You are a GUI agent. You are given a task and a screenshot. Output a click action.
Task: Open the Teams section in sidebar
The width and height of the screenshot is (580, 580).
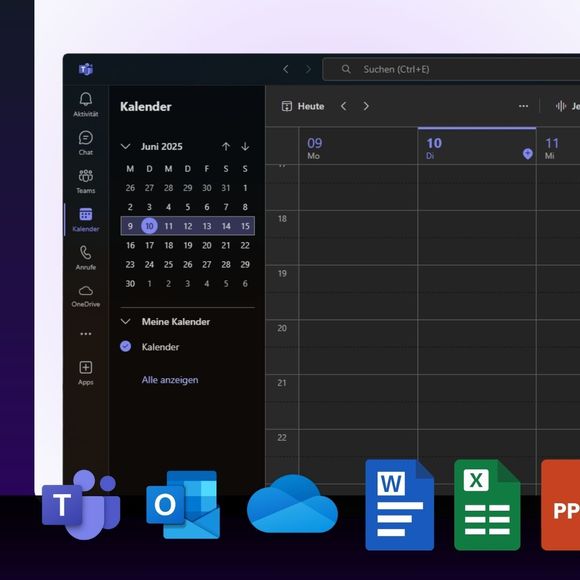(x=85, y=181)
